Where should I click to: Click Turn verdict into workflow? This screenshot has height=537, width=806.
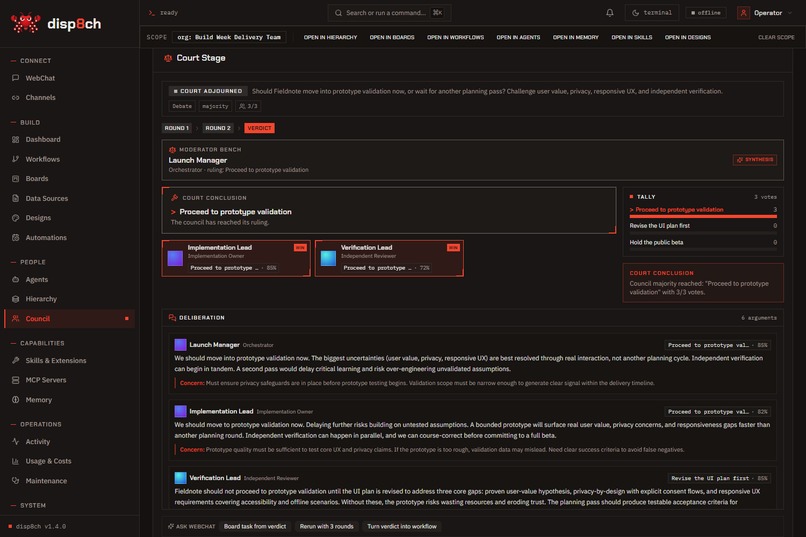[x=402, y=526]
